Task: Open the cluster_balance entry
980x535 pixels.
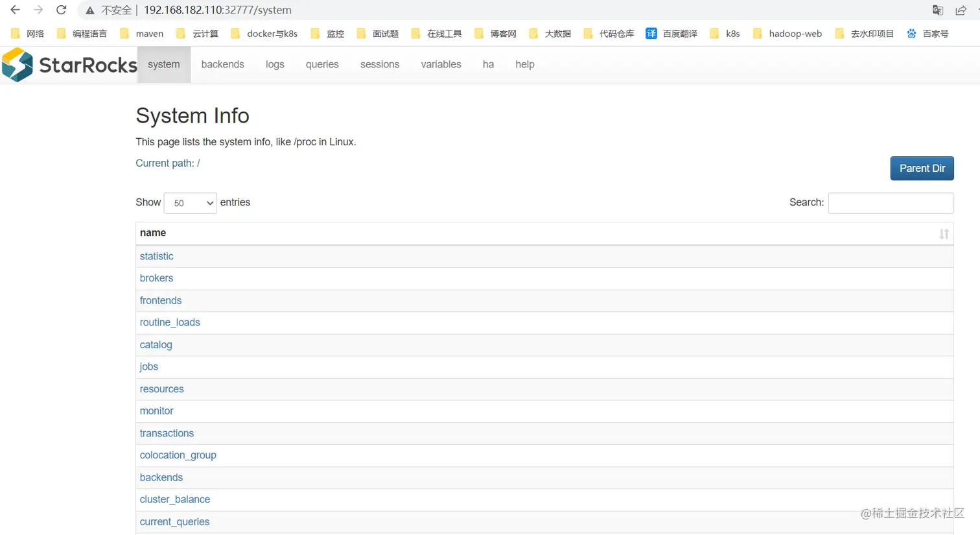Action: (x=175, y=499)
